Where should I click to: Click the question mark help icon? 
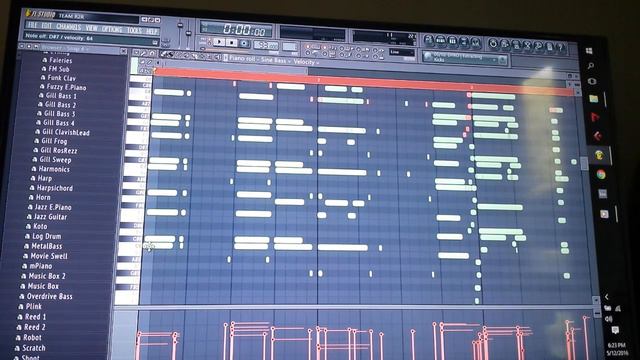[x=561, y=48]
